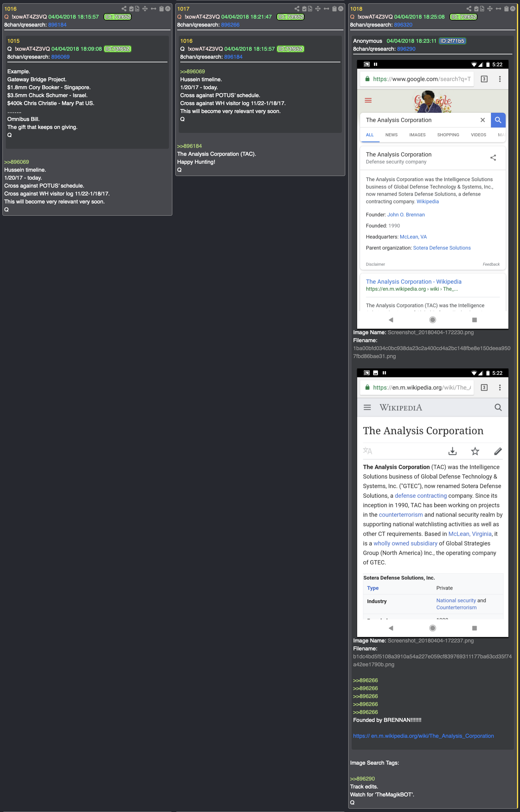Click the clipboard-check icon on post 1016
The height and width of the screenshot is (812, 520).
131,9
